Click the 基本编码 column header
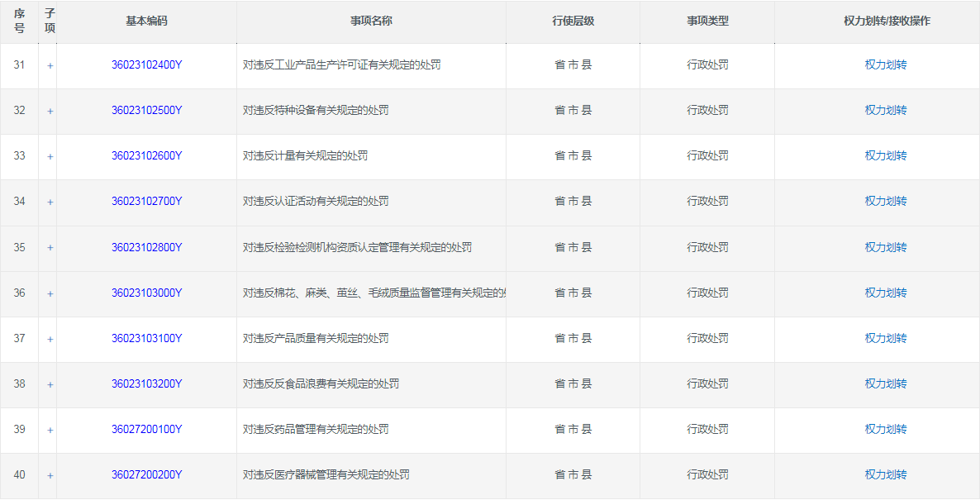 pyautogui.click(x=146, y=21)
